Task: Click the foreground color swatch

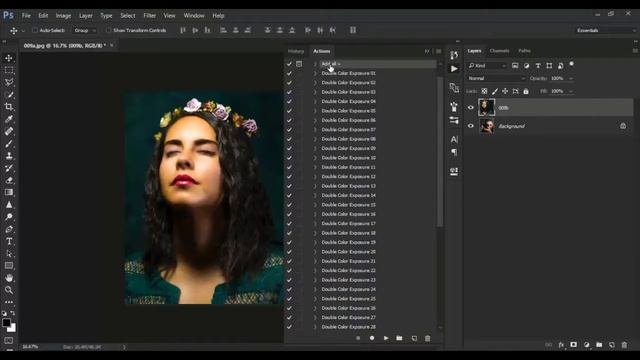Action: pyautogui.click(x=6, y=322)
